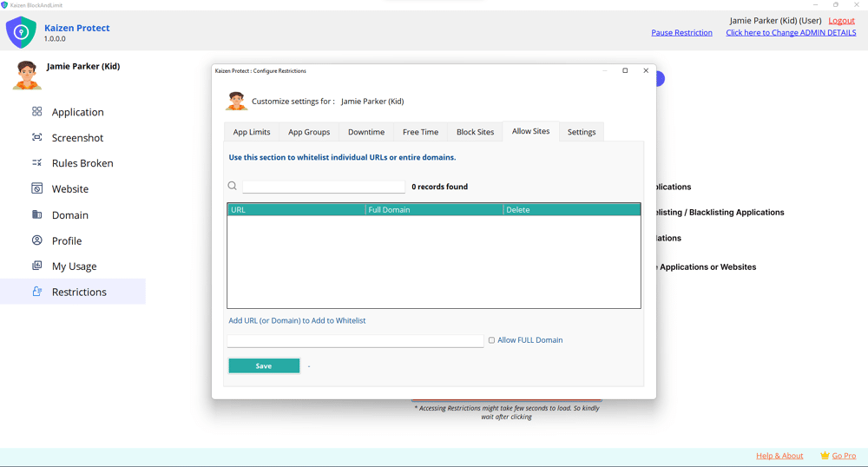Click the Application grid icon in sidebar
The width and height of the screenshot is (868, 467).
pos(36,112)
